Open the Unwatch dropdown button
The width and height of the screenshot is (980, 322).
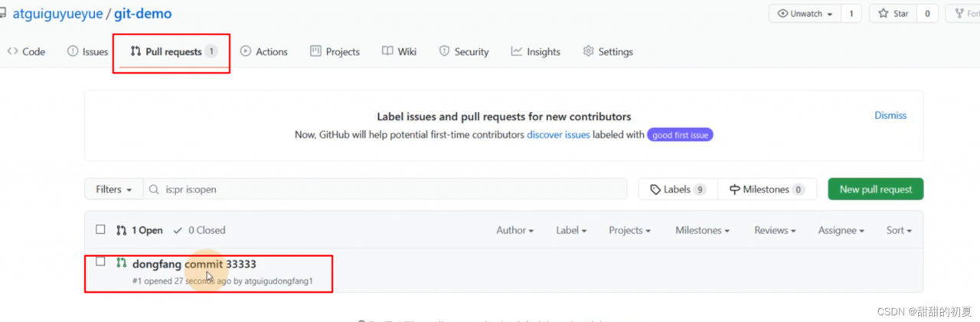coord(805,14)
